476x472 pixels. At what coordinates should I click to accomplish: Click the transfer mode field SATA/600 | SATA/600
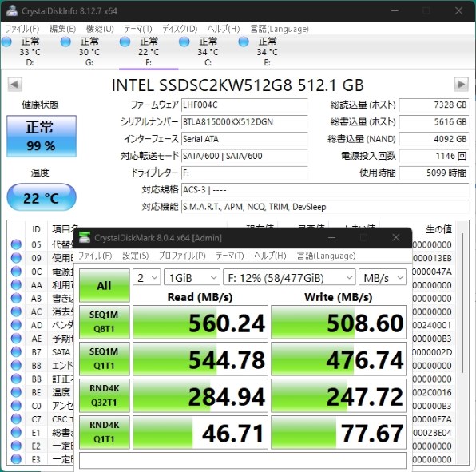[x=244, y=156]
